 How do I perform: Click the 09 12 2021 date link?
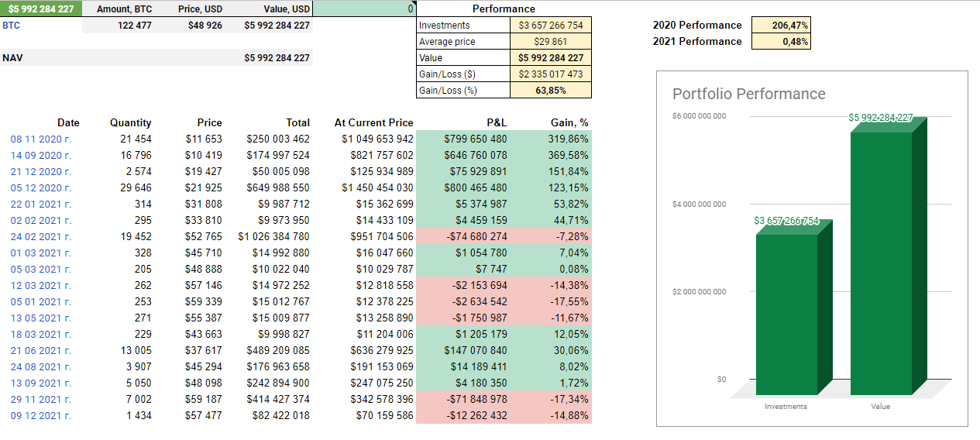click(x=40, y=415)
